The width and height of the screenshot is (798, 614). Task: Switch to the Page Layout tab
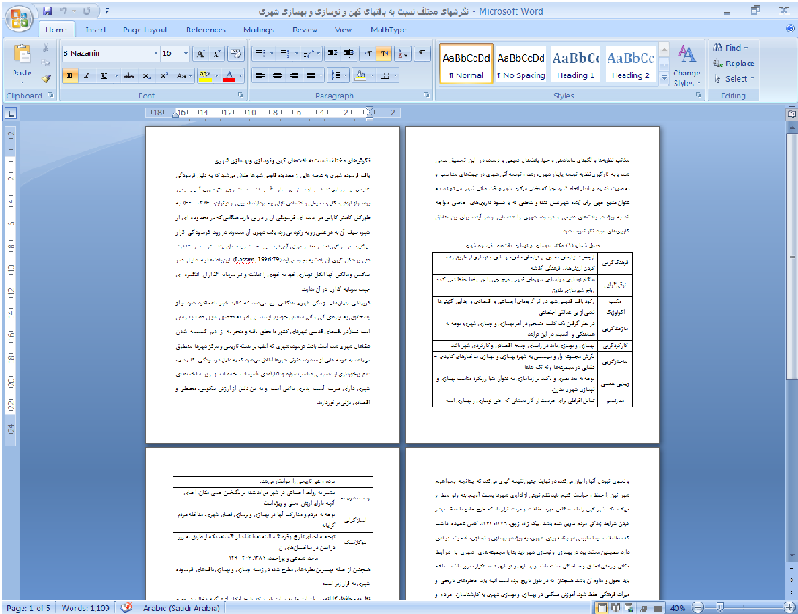[x=144, y=30]
